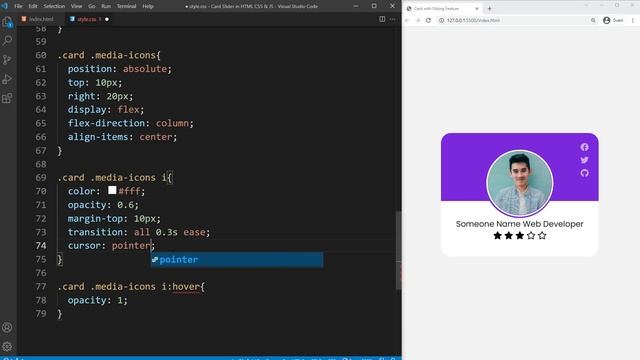Go forward in the browser
640x360 pixels.
tap(418, 20)
